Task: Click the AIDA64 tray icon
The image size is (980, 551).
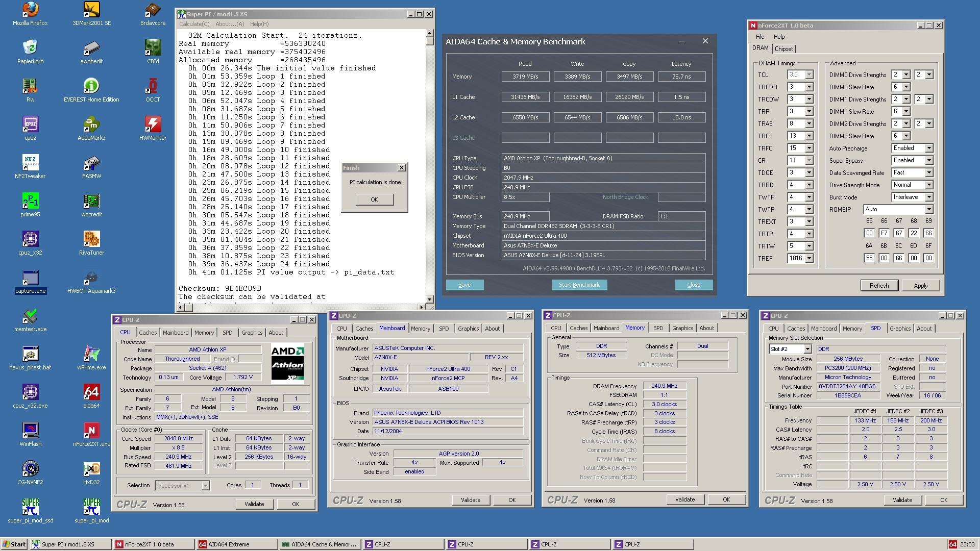Action: coord(952,544)
